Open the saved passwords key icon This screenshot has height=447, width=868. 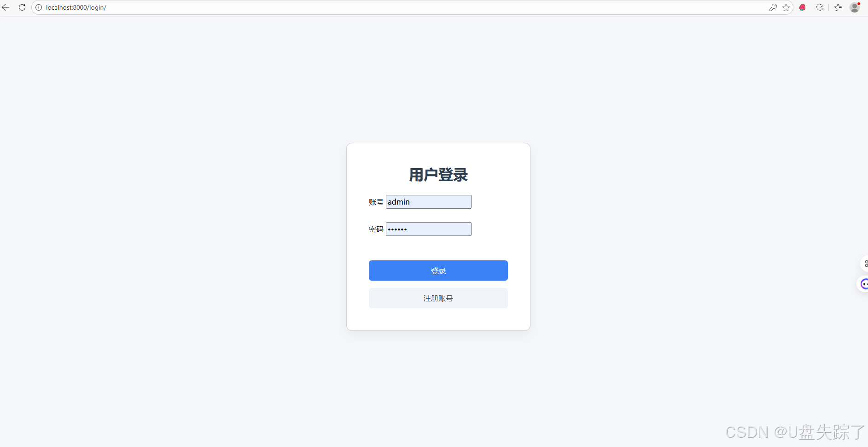(773, 7)
